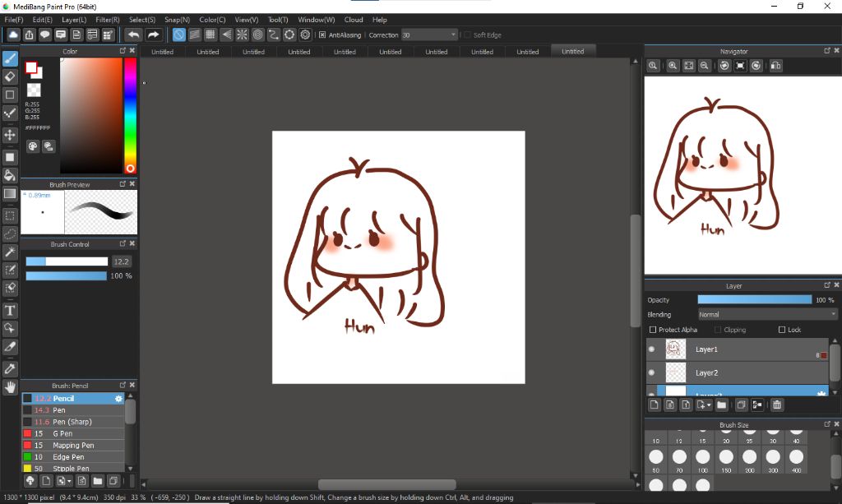
Task: Open add special layer dropdown arrow
Action: tap(709, 405)
